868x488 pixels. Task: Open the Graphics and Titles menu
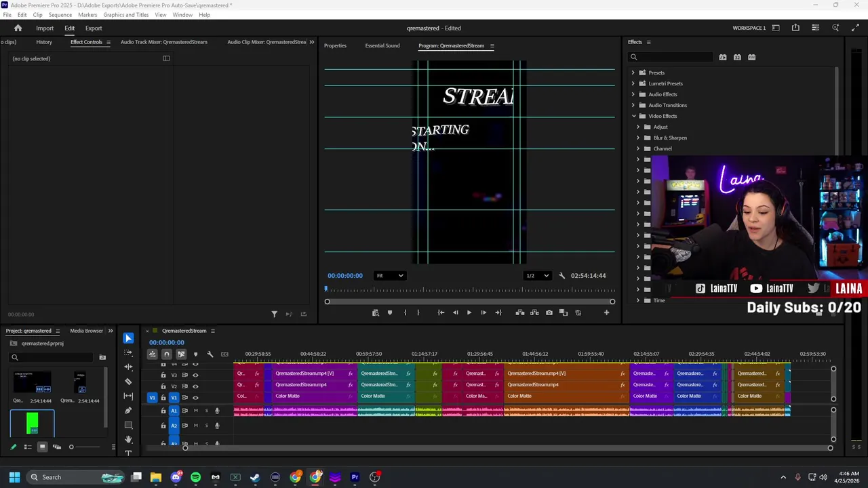(x=126, y=15)
